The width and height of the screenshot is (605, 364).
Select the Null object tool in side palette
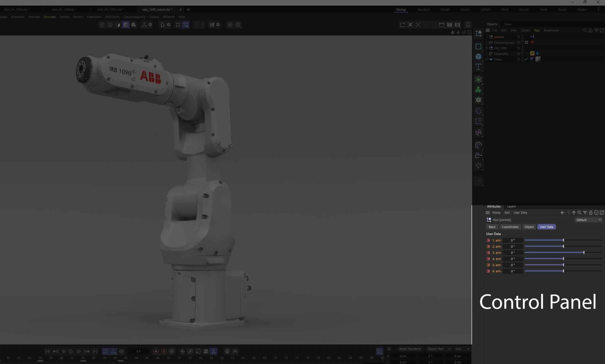pos(478,34)
